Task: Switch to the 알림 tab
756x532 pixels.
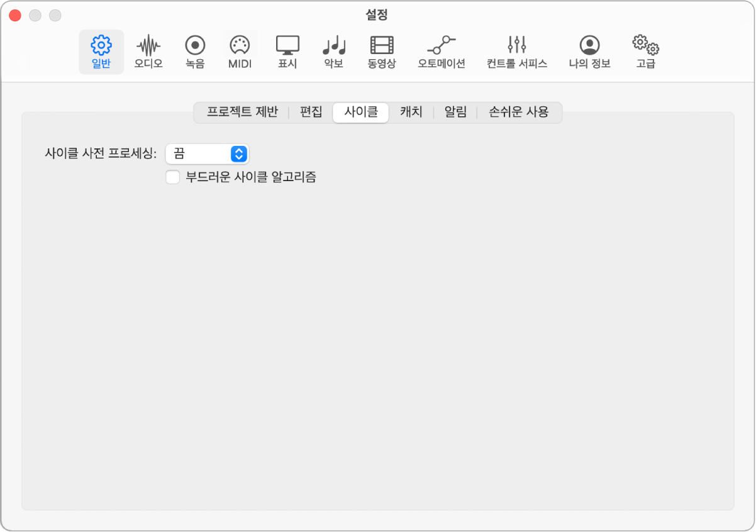Action: tap(455, 113)
